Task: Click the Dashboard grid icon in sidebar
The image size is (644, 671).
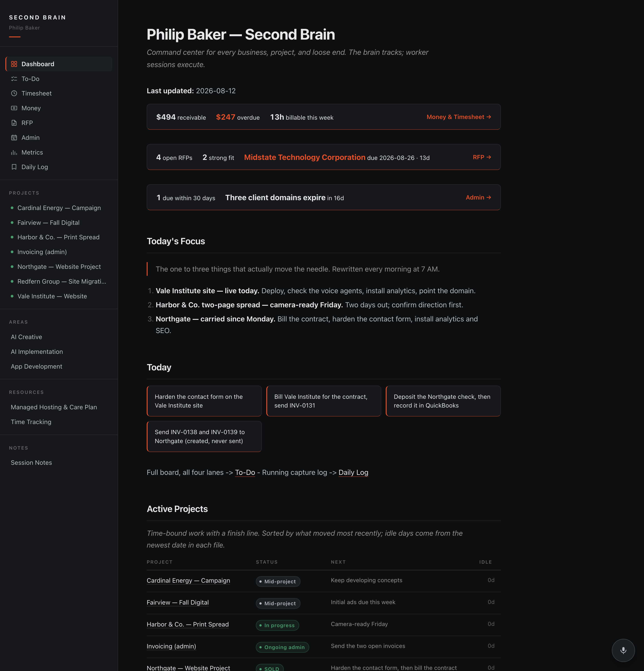Action: coord(14,64)
